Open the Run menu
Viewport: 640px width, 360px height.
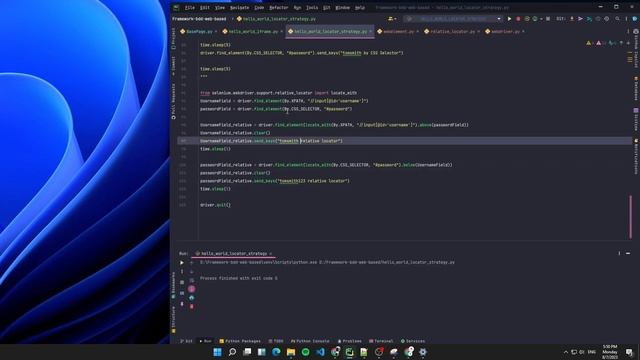297,7
